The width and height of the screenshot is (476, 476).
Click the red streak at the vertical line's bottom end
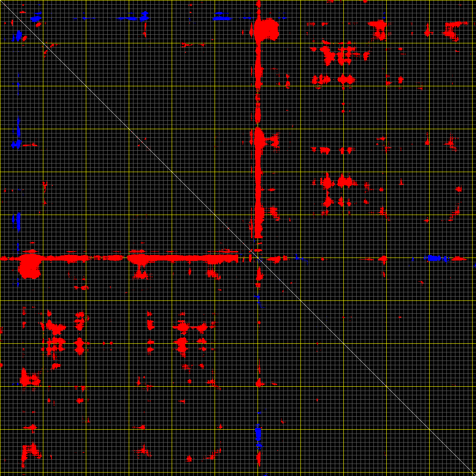click(x=259, y=459)
